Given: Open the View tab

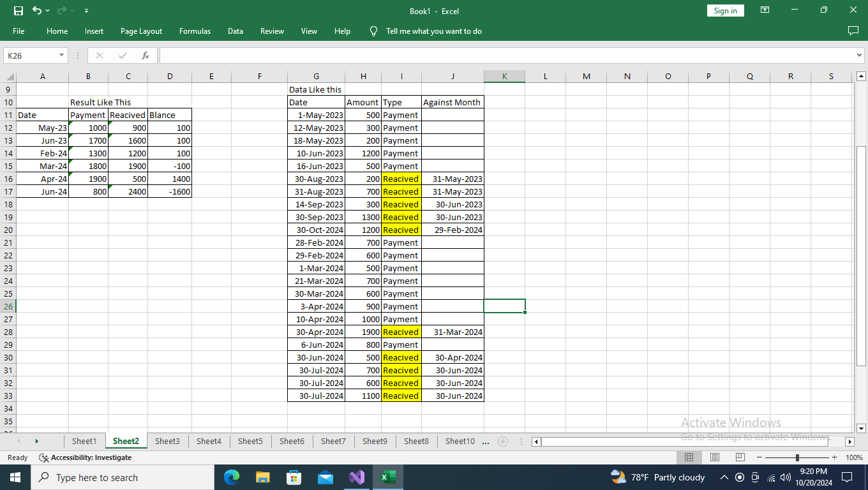Looking at the screenshot, I should pos(309,31).
